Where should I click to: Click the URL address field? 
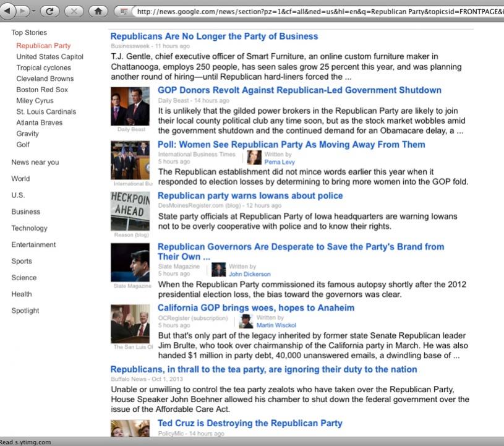pos(318,12)
